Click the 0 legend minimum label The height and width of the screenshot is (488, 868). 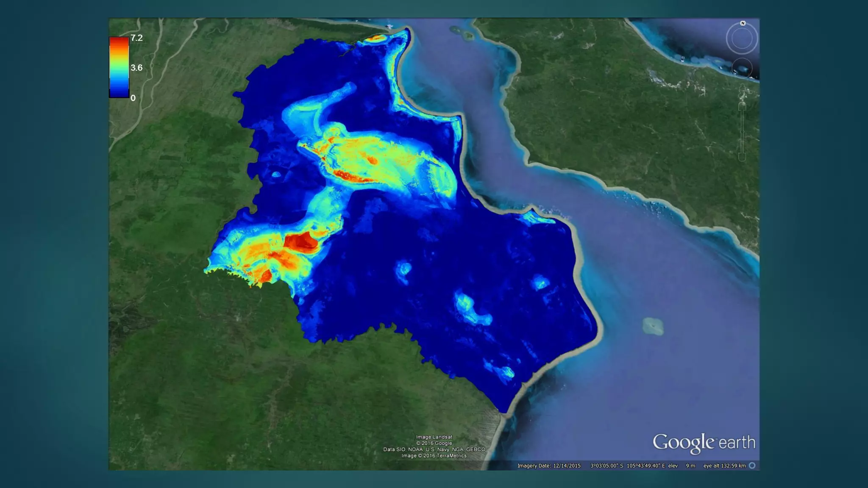[133, 98]
